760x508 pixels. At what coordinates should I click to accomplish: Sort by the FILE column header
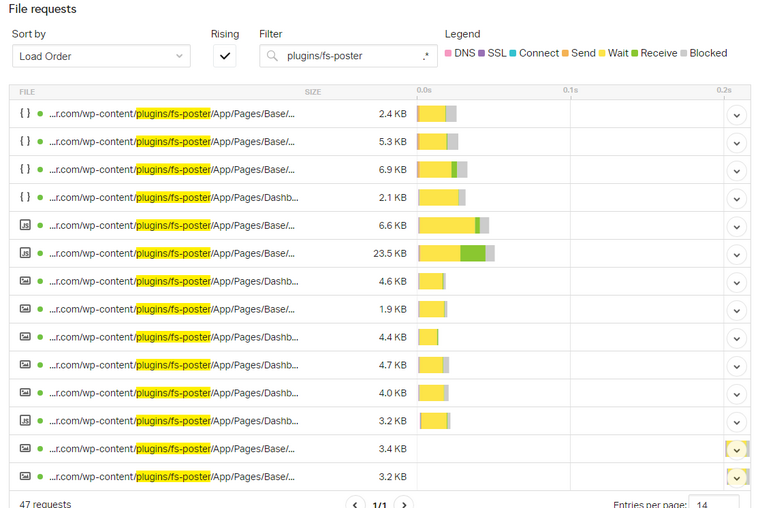[27, 91]
